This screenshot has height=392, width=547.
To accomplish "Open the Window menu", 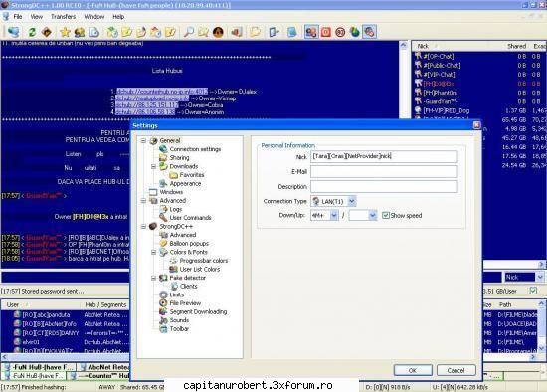I will [94, 16].
